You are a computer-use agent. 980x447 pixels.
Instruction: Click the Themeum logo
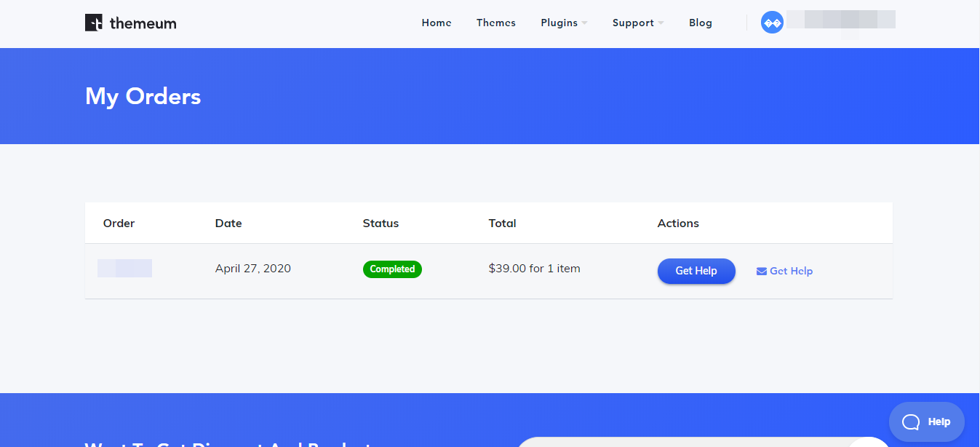[x=131, y=23]
